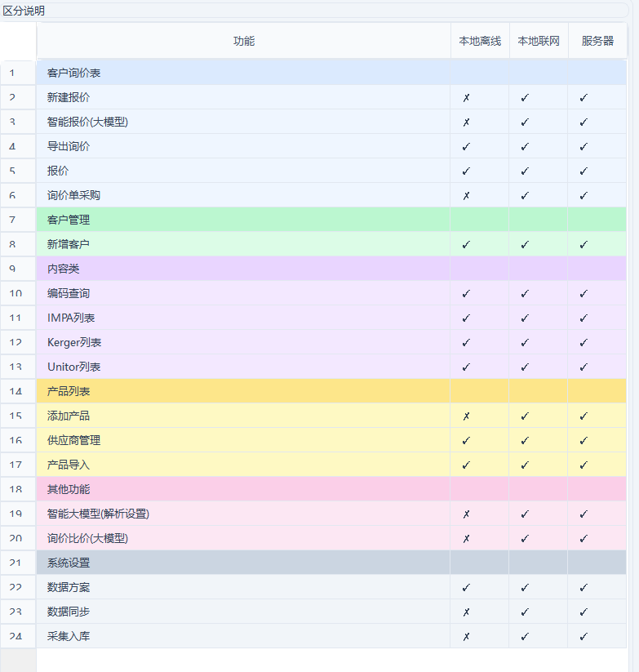Select the 服务器 column header

597,41
